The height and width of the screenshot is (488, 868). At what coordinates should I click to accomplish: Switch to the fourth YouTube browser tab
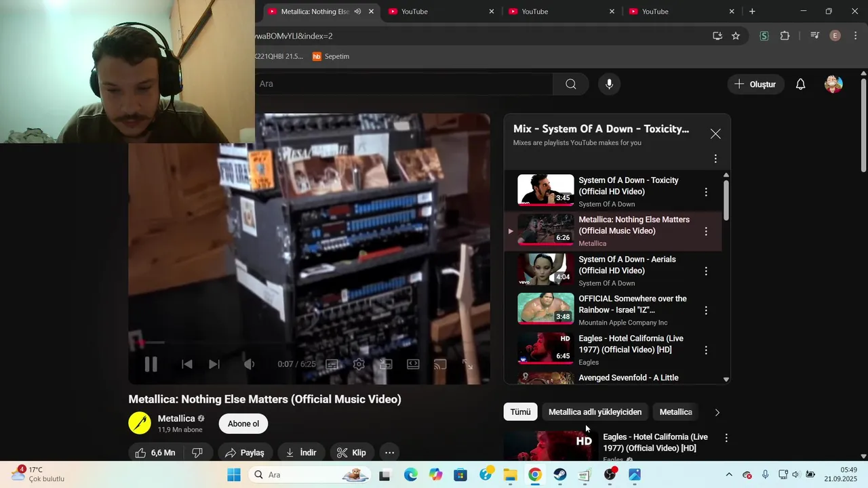682,12
